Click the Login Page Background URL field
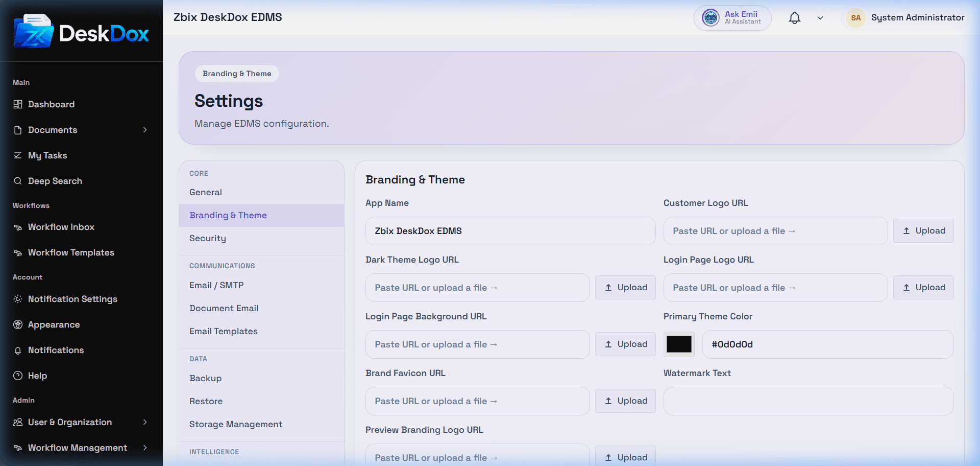Screen dimensions: 980x466 pos(478,344)
